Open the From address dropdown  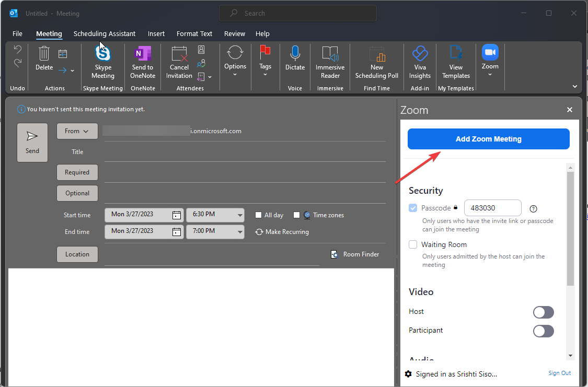tap(77, 131)
